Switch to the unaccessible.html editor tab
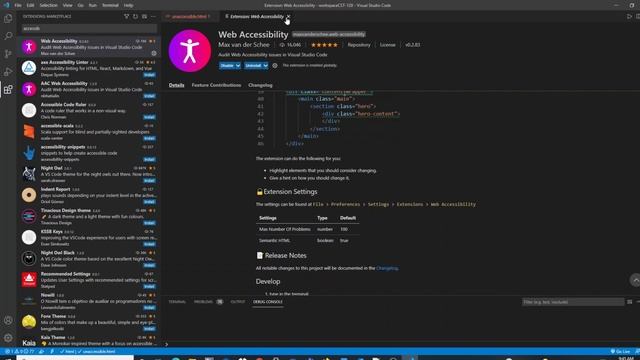640x360 pixels. (189, 16)
